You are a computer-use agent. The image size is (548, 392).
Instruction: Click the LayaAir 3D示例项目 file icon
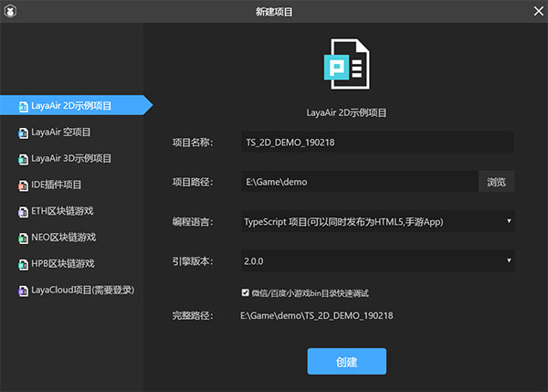coord(23,159)
